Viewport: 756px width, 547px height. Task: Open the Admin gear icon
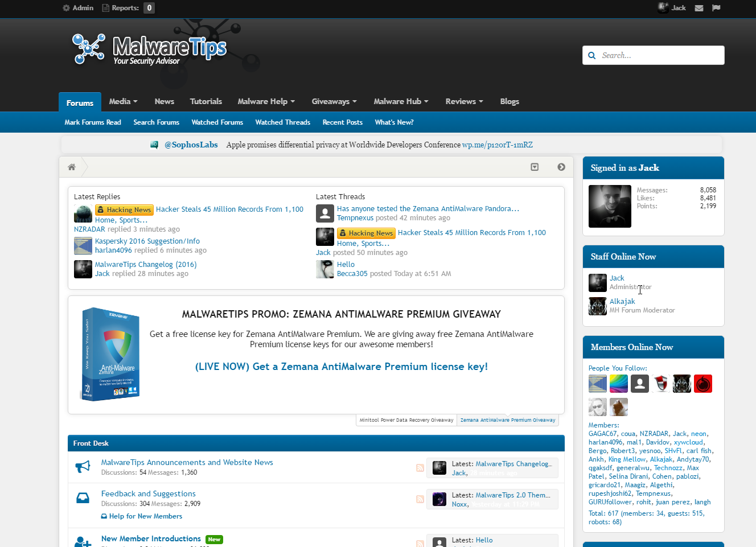(x=66, y=8)
